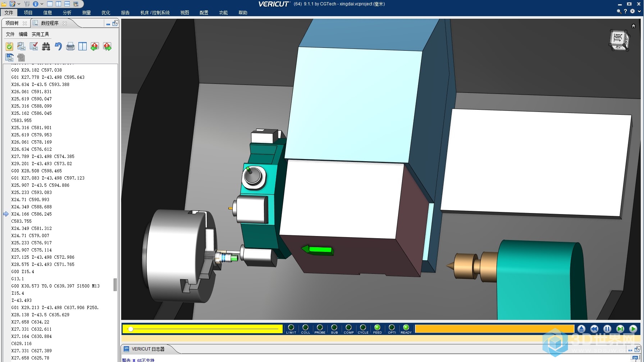Select line G01 X27.778 Z-43.498 C595.643
The width and height of the screenshot is (644, 362).
coord(48,77)
